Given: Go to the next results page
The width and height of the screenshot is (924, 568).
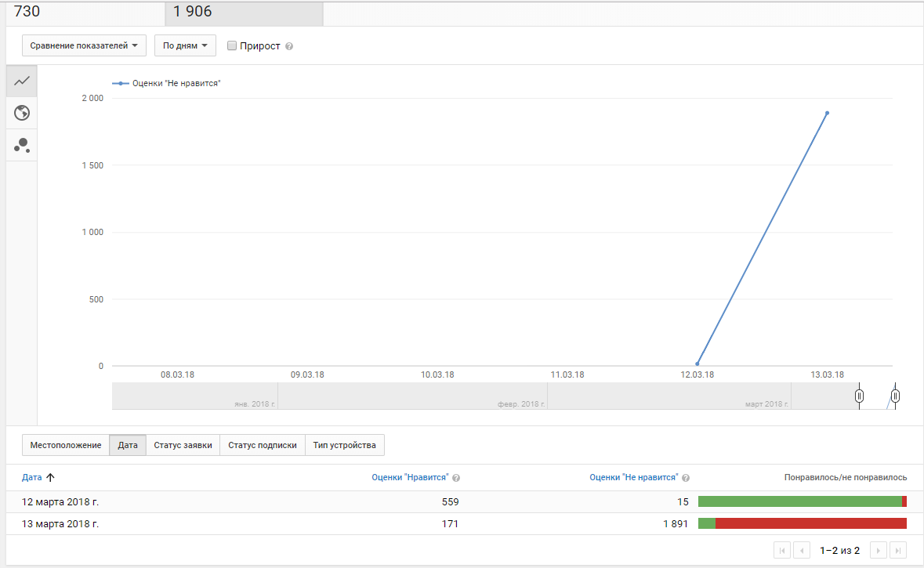Looking at the screenshot, I should pos(879,550).
